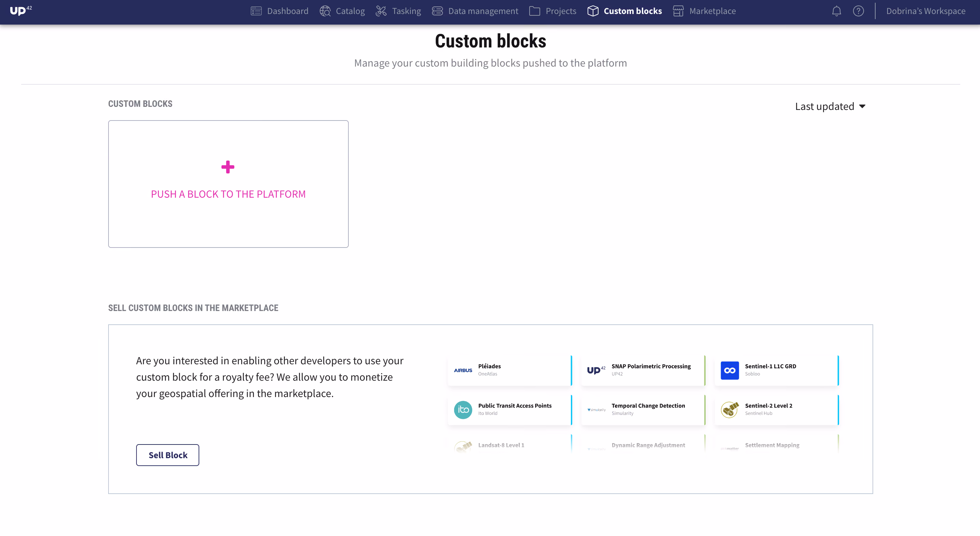Click the Sobloo provider text
980x536 pixels.
(752, 374)
